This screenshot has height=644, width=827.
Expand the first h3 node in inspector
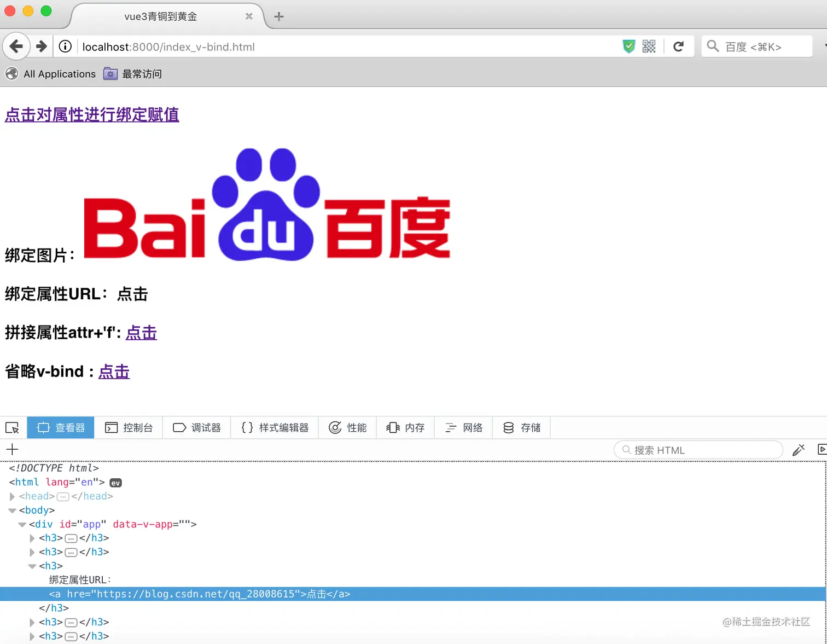coord(32,538)
